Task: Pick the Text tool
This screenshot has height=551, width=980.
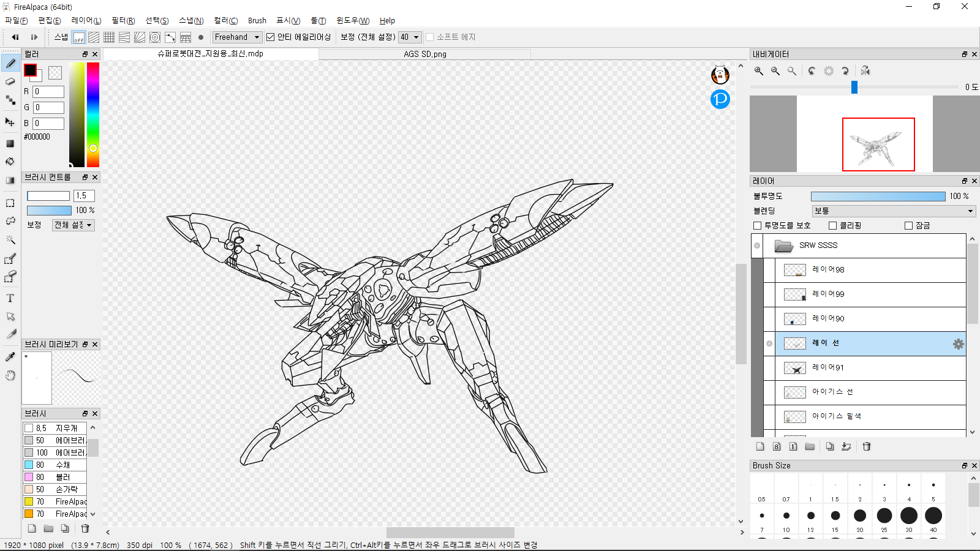Action: pyautogui.click(x=10, y=298)
